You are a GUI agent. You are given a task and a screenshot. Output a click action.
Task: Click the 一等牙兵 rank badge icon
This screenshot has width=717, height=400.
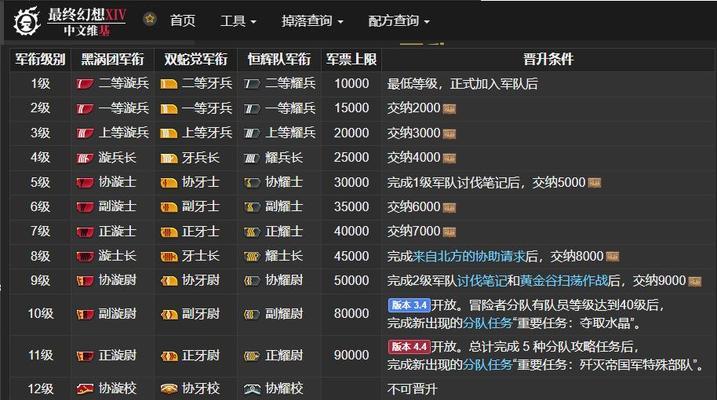pos(168,109)
